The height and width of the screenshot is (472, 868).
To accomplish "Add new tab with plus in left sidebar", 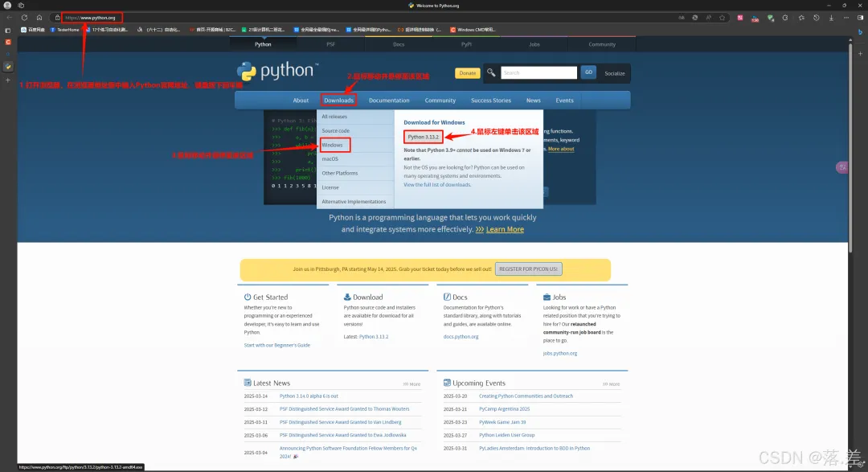I will point(8,80).
